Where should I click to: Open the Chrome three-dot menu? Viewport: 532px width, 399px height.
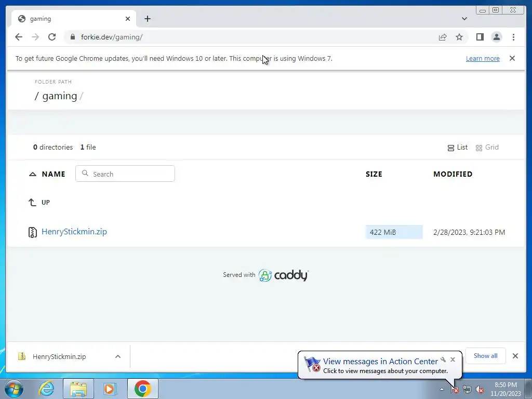point(513,37)
